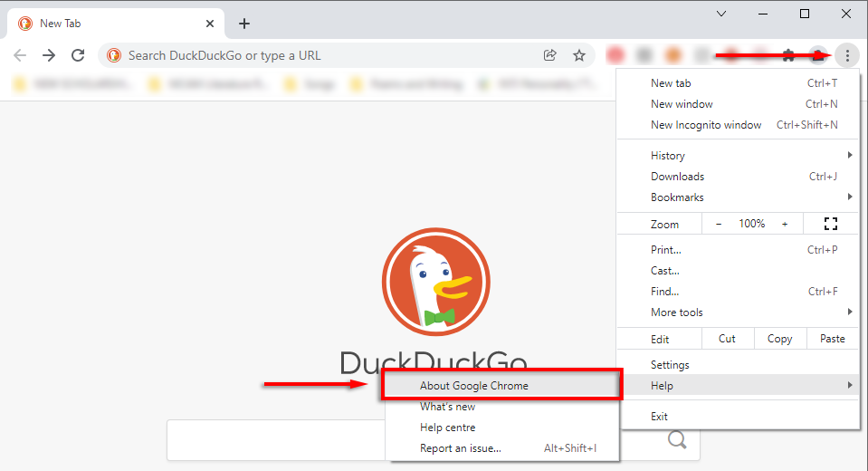Click the share page icon in address bar
Viewport: 868px width, 471px height.
pos(549,55)
